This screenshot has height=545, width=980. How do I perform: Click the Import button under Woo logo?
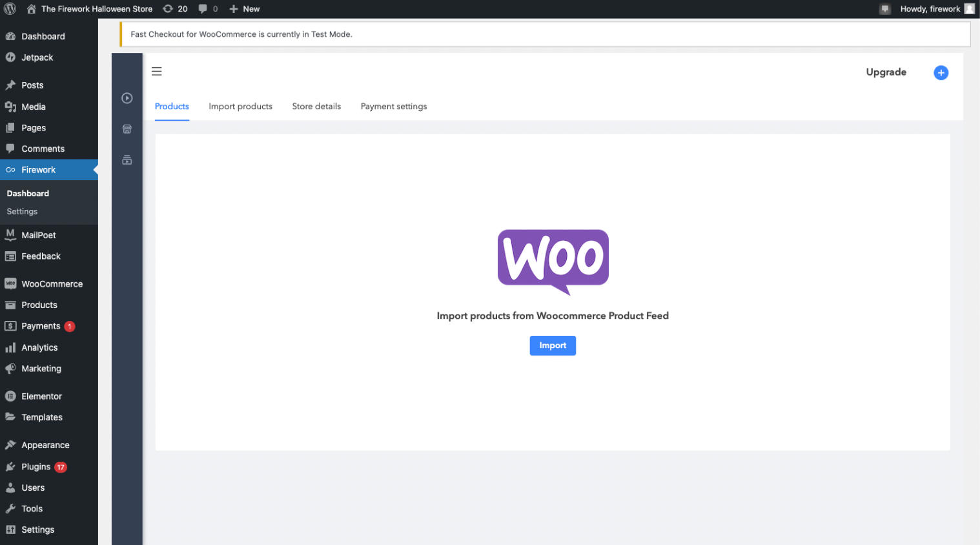[x=553, y=345]
